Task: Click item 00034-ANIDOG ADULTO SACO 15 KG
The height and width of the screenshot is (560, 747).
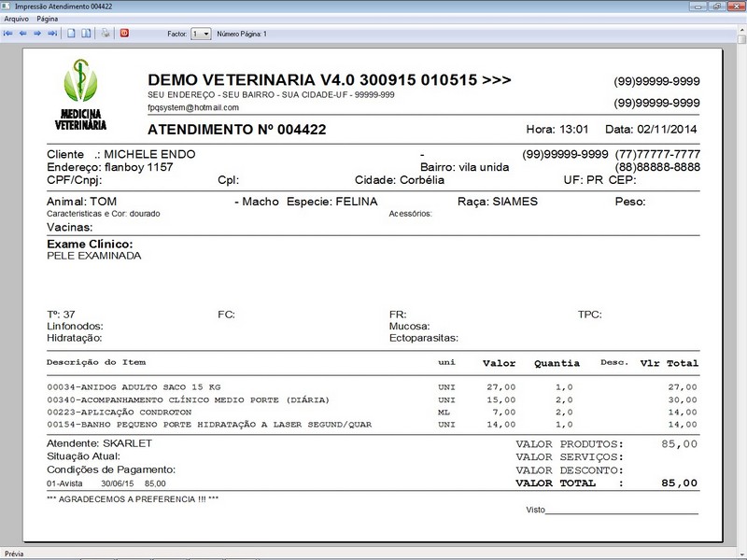Action: pyautogui.click(x=134, y=387)
